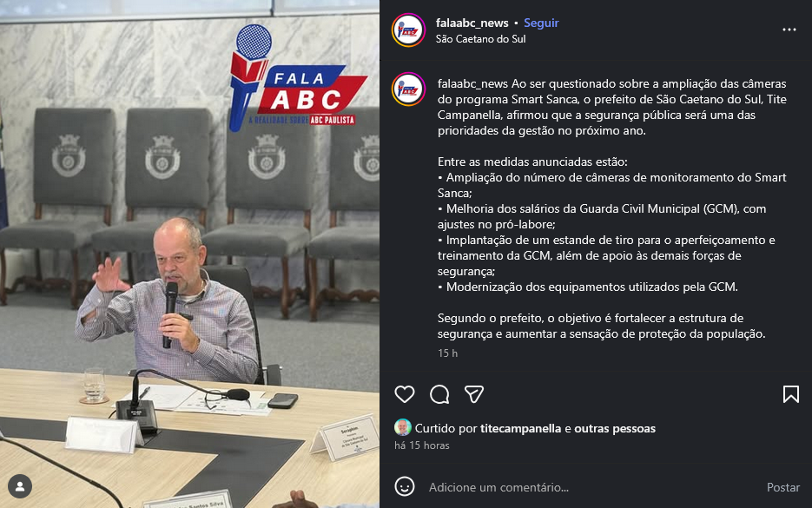
Task: Open titecampanella profile from likes line
Action: click(520, 428)
